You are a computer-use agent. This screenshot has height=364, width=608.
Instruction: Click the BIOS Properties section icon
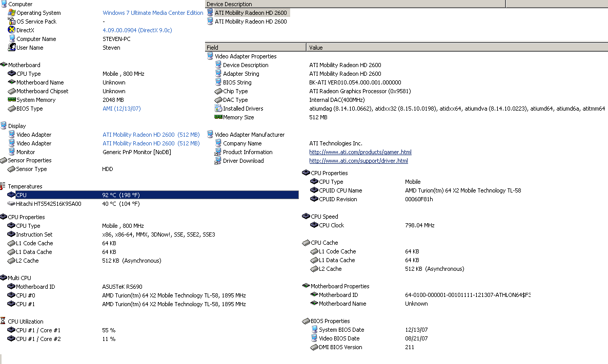pyautogui.click(x=306, y=320)
